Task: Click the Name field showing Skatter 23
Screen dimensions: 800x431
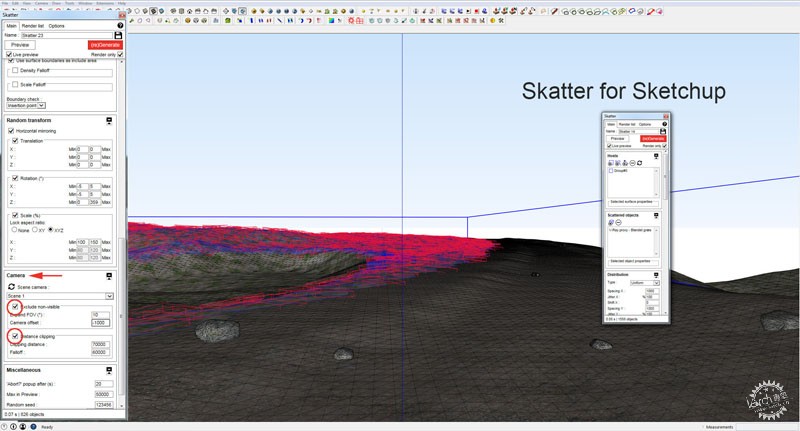Action: (66, 35)
